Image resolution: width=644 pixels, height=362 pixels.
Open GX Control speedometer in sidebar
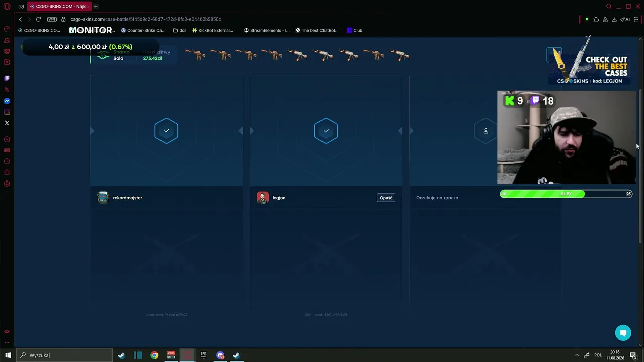(x=7, y=29)
